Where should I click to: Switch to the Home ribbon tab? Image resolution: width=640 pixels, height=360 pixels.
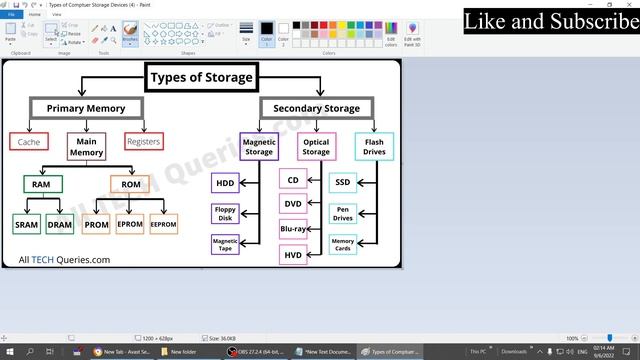tap(35, 14)
